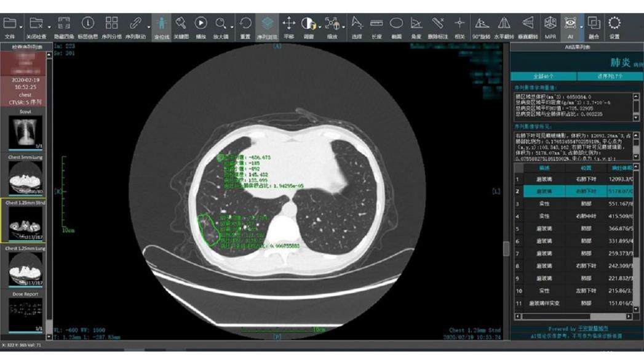The image size is (644, 362).
Task: Click the horizontal flip (水平翻转) icon
Action: (504, 23)
